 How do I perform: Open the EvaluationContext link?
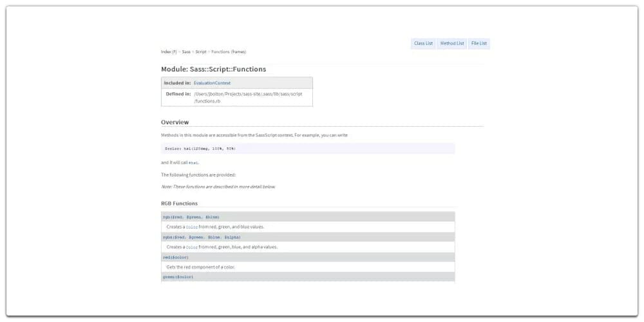coord(212,83)
